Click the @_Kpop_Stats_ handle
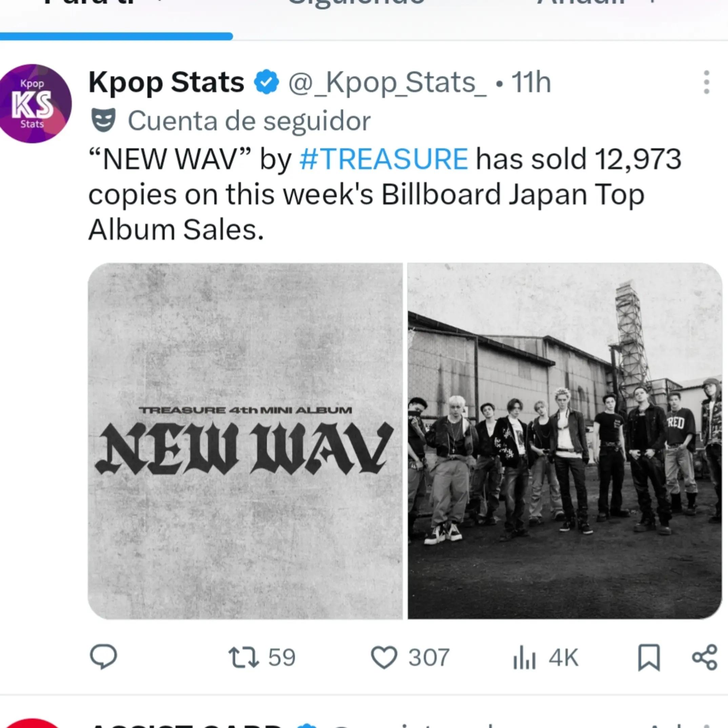728x728 pixels. pyautogui.click(x=387, y=82)
